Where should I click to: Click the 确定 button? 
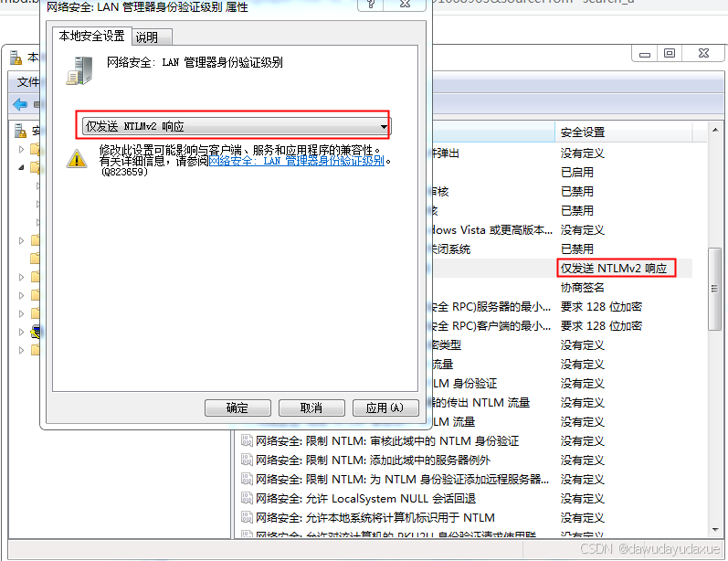coord(237,408)
